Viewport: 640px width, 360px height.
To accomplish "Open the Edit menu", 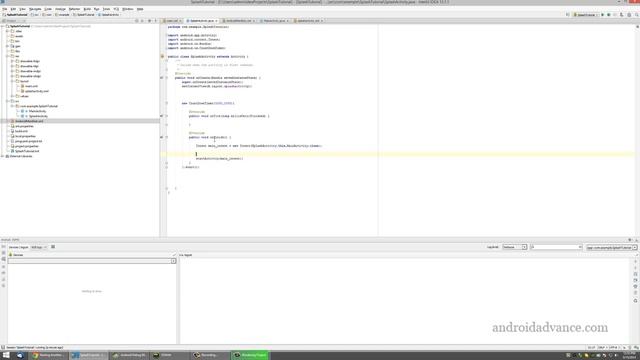I will point(13,9).
